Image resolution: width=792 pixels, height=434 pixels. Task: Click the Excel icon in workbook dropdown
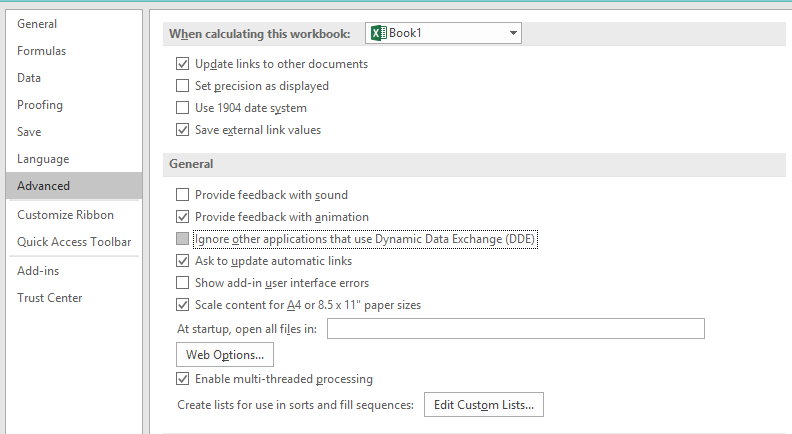pos(378,33)
